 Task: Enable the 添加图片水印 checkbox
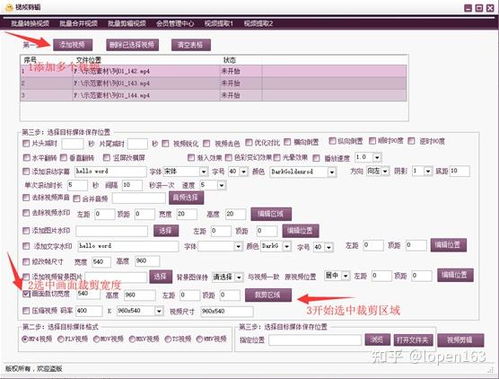pos(26,230)
